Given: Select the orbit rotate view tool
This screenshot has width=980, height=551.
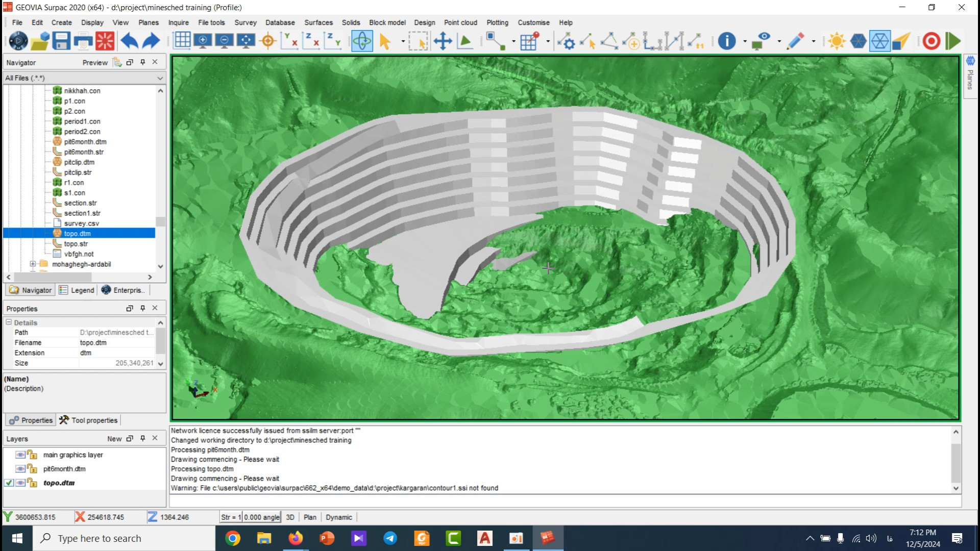Looking at the screenshot, I should 362,41.
